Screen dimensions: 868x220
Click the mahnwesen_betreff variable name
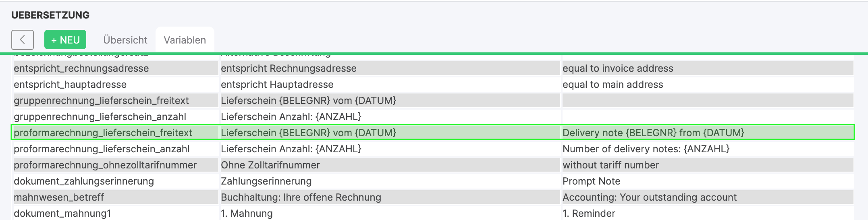point(59,197)
